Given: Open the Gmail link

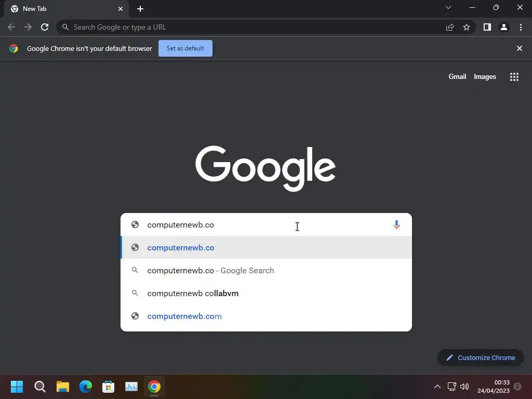Looking at the screenshot, I should coord(457,77).
